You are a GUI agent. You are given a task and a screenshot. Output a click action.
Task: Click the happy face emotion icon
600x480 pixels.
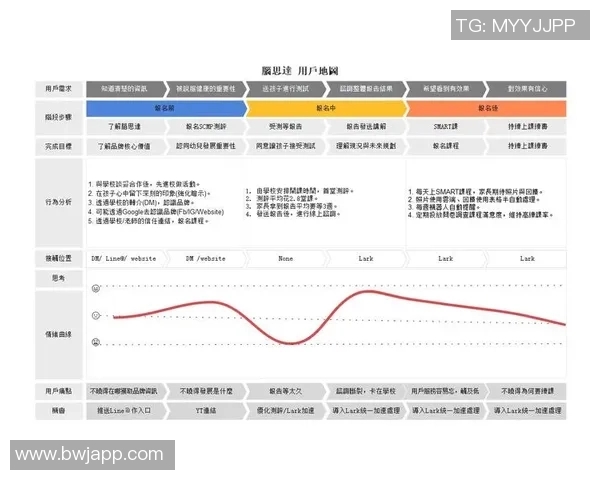click(97, 288)
